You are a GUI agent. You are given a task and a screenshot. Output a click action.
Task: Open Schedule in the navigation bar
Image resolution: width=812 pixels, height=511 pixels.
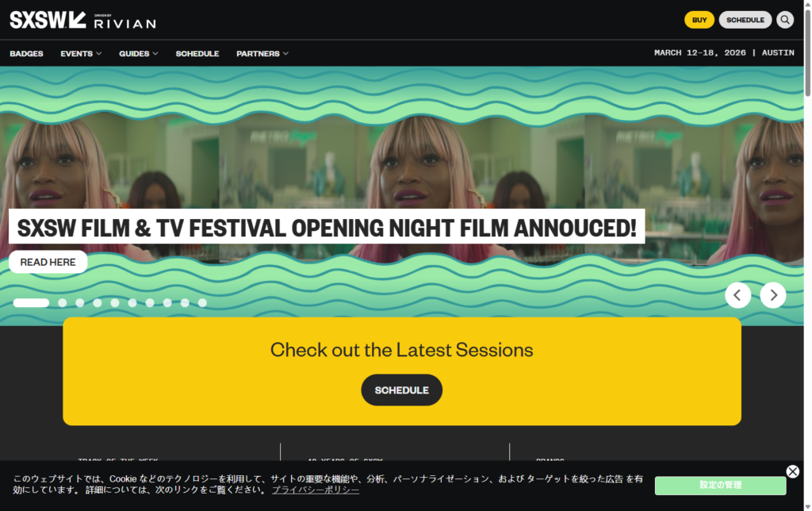tap(197, 53)
